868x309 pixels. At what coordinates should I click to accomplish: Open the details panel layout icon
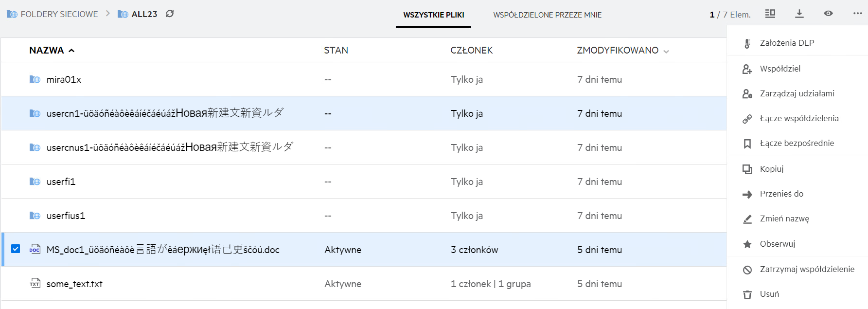tap(770, 14)
